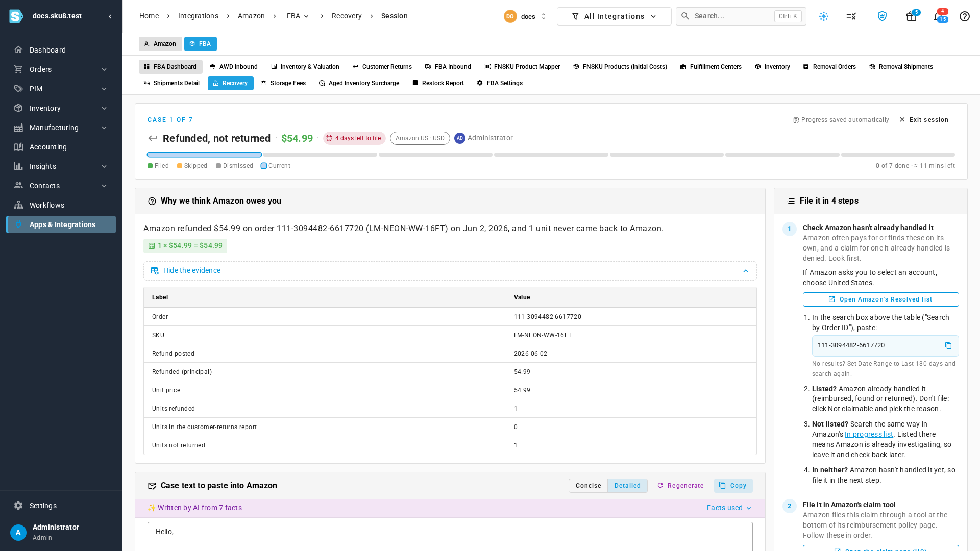Viewport: 980px width, 551px height.
Task: Open the All Integrations filter dropdown
Action: pyautogui.click(x=614, y=16)
